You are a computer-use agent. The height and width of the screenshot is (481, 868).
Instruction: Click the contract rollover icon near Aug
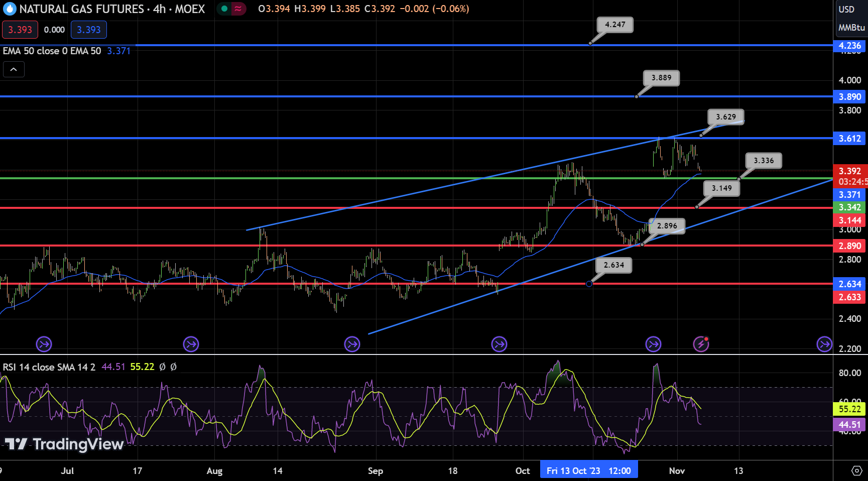191,344
